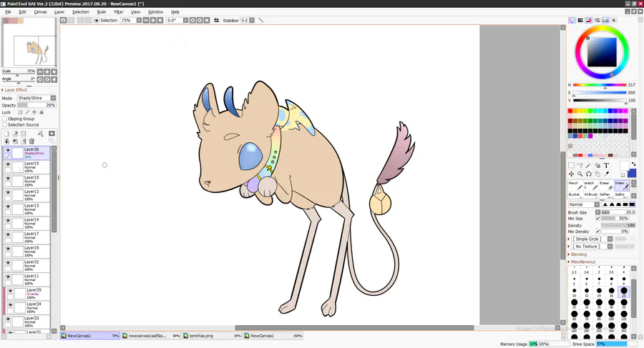Screen dimensions: 644x348
Task: Open the rotation angle dropdown in toolbar
Action: (x=185, y=20)
